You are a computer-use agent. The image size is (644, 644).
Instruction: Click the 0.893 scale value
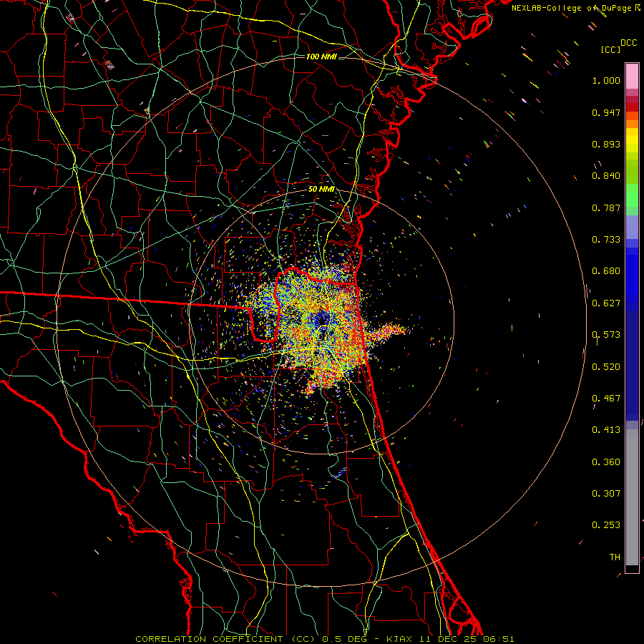pyautogui.click(x=606, y=144)
